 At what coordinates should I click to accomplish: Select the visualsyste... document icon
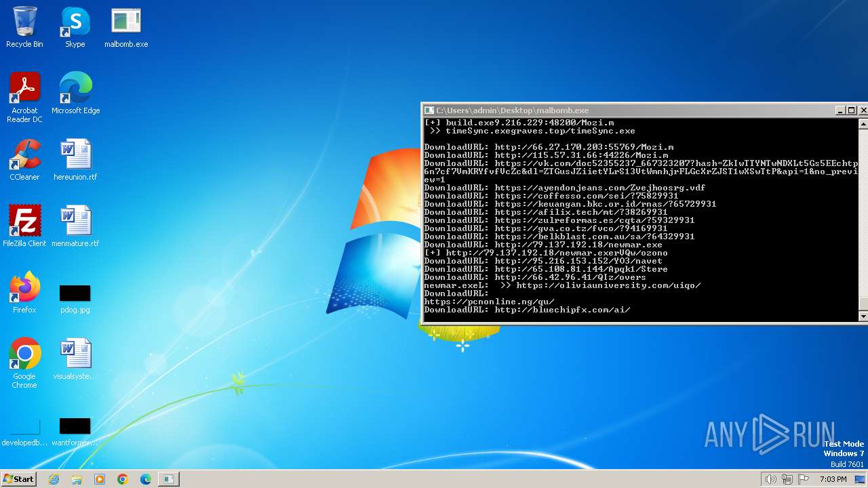click(x=75, y=359)
